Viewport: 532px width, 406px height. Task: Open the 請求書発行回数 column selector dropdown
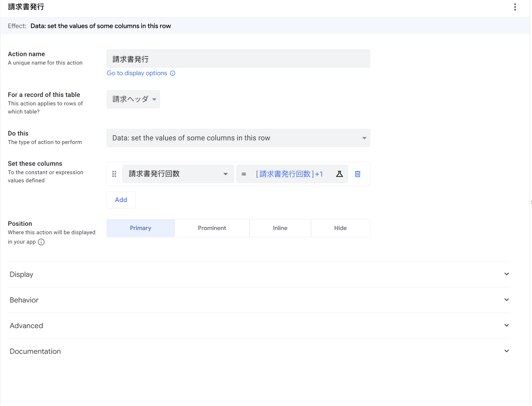178,174
